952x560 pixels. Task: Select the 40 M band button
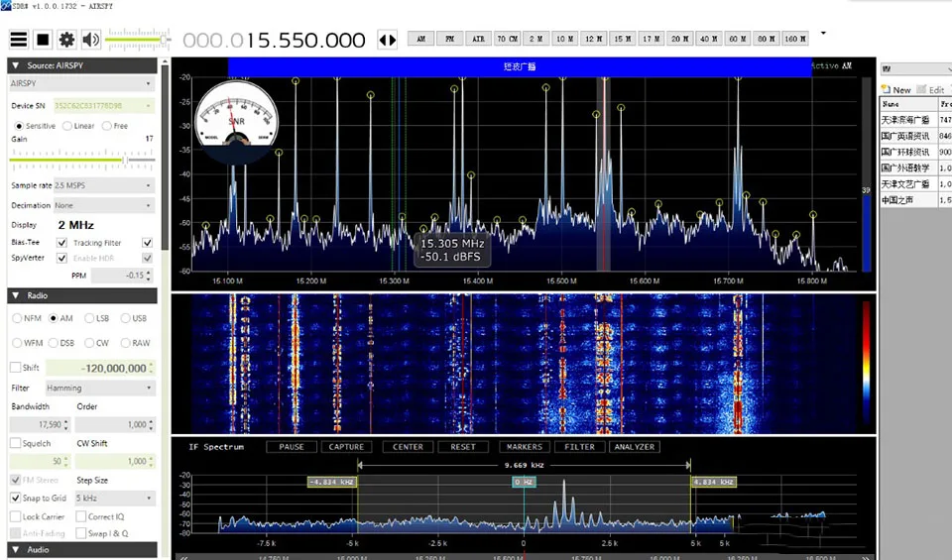pos(708,39)
